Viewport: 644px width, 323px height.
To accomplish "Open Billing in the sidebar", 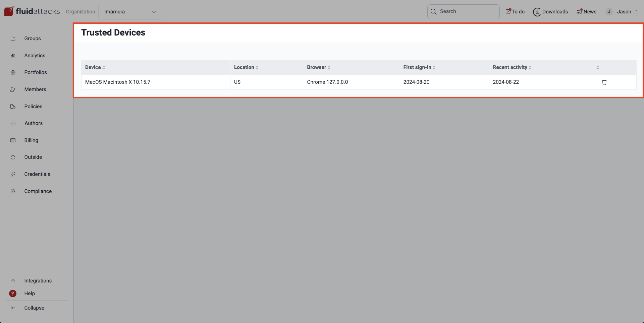I will 31,140.
